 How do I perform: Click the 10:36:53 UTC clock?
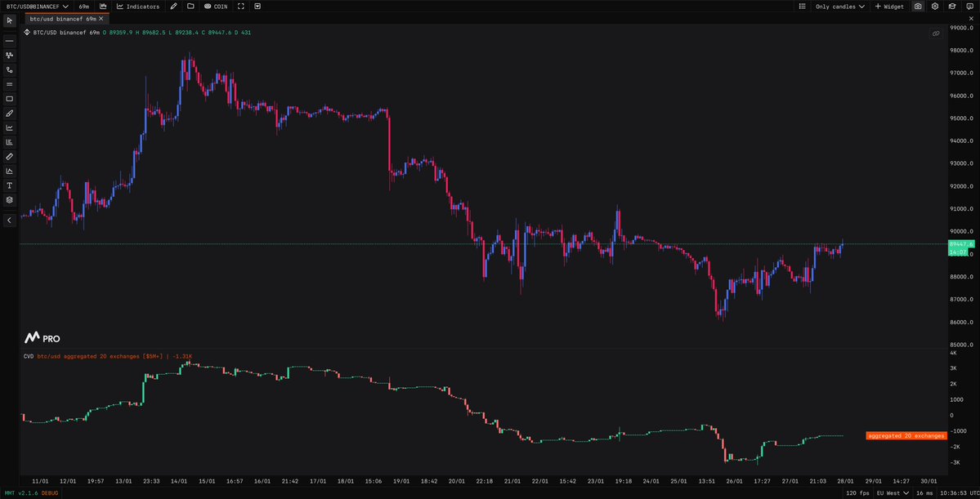tap(959, 493)
